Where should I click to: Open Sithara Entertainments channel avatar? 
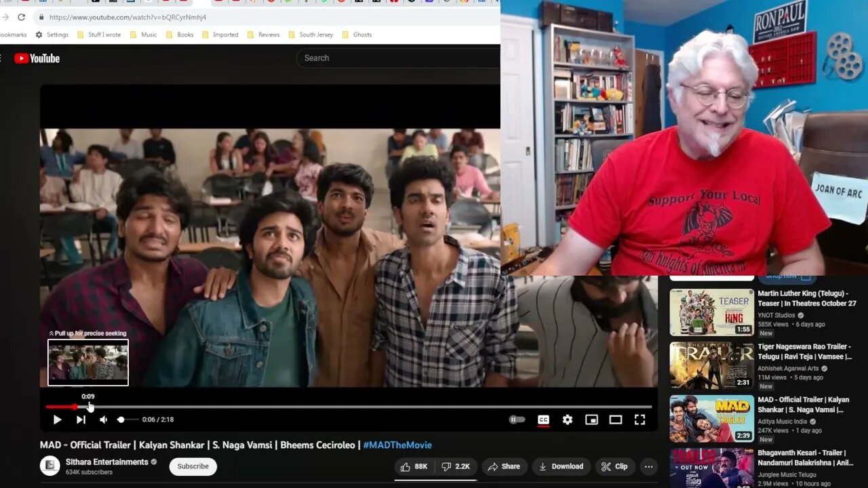coord(50,466)
